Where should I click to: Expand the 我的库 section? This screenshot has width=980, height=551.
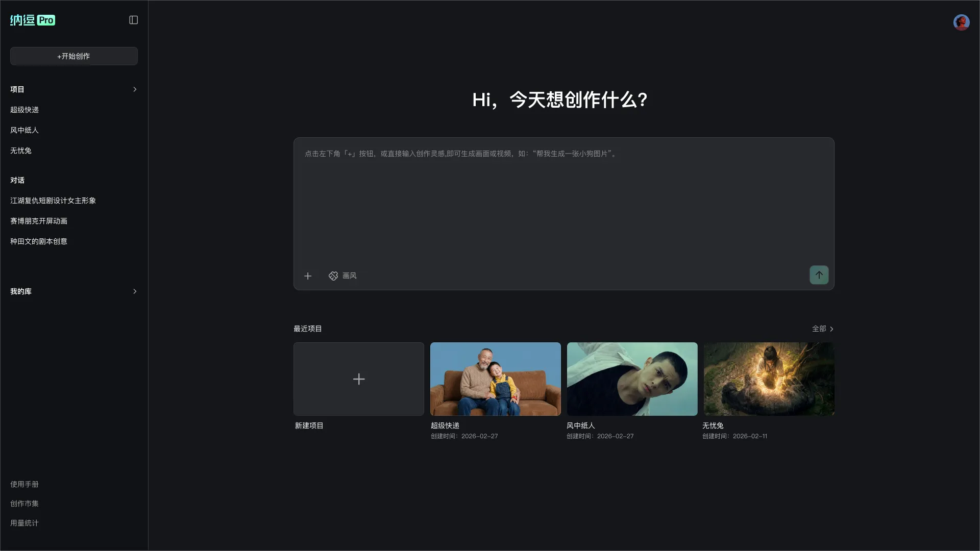[x=135, y=291]
